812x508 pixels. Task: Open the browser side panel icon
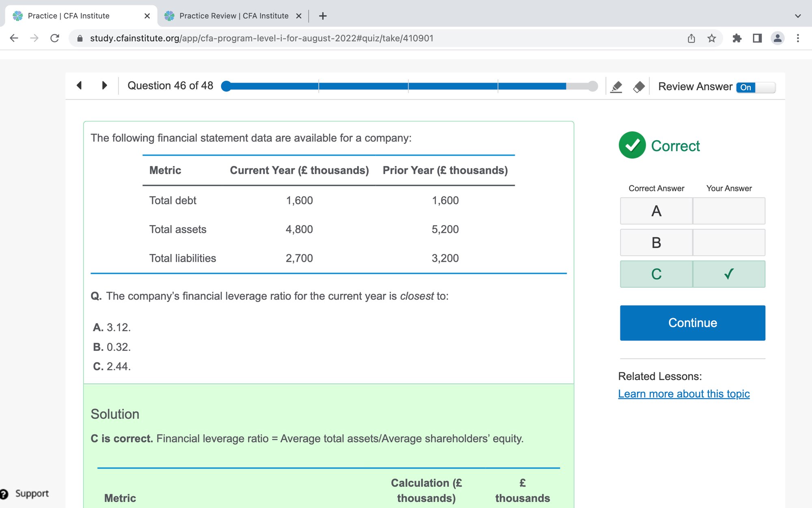[x=757, y=38]
